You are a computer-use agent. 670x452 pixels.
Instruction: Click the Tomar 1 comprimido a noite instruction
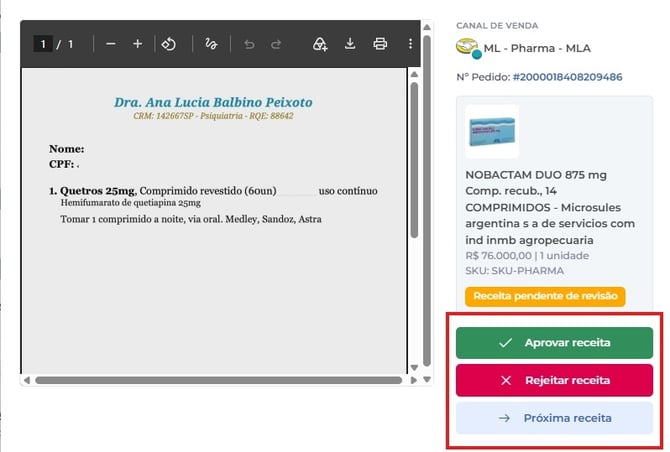[191, 219]
